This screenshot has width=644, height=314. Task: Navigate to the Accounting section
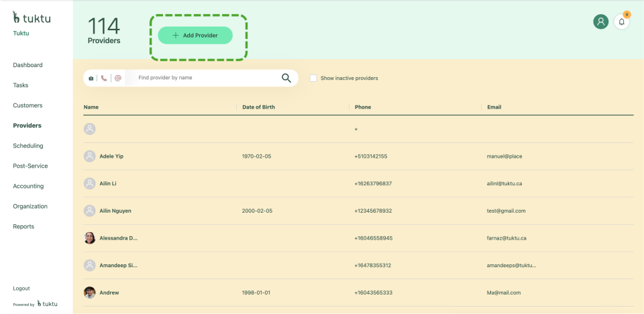[x=28, y=186]
